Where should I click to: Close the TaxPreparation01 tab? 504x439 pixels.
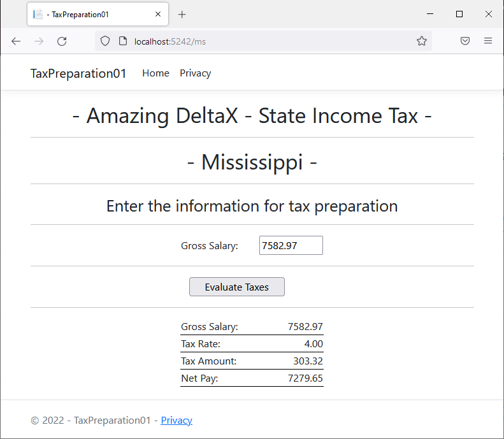pyautogui.click(x=158, y=14)
